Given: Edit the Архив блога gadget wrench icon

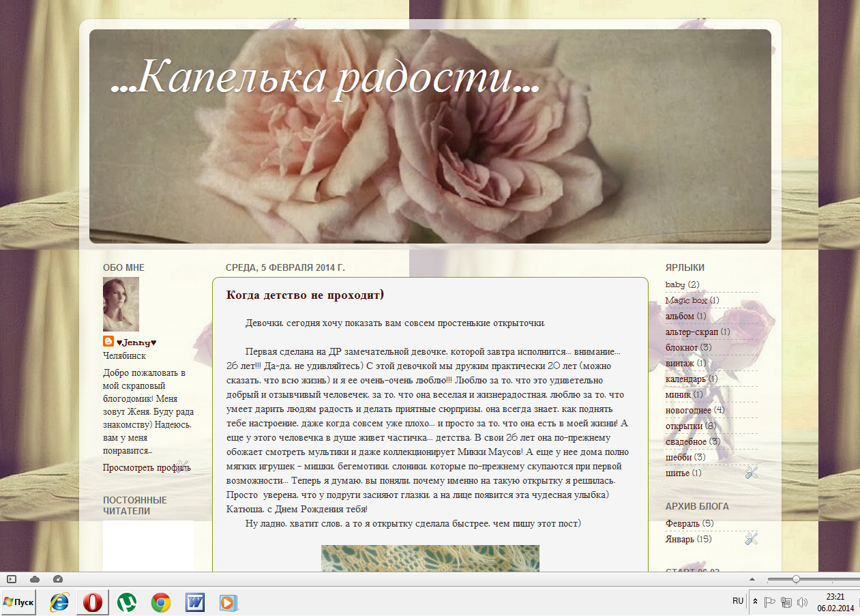Looking at the screenshot, I should click(752, 539).
